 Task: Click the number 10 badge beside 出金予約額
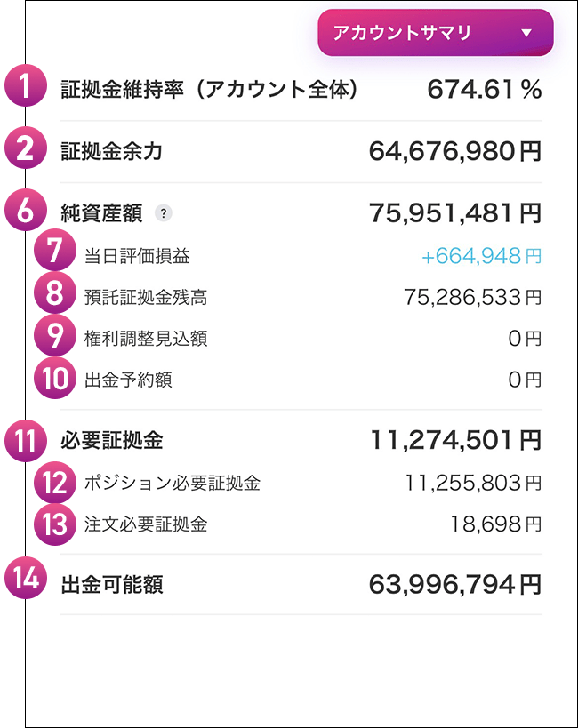[55, 377]
